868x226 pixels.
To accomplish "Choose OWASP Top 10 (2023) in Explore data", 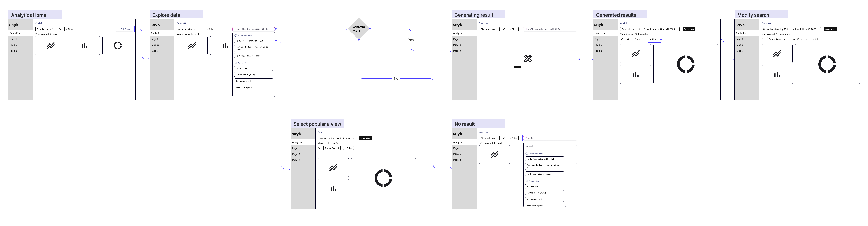I will click(254, 75).
